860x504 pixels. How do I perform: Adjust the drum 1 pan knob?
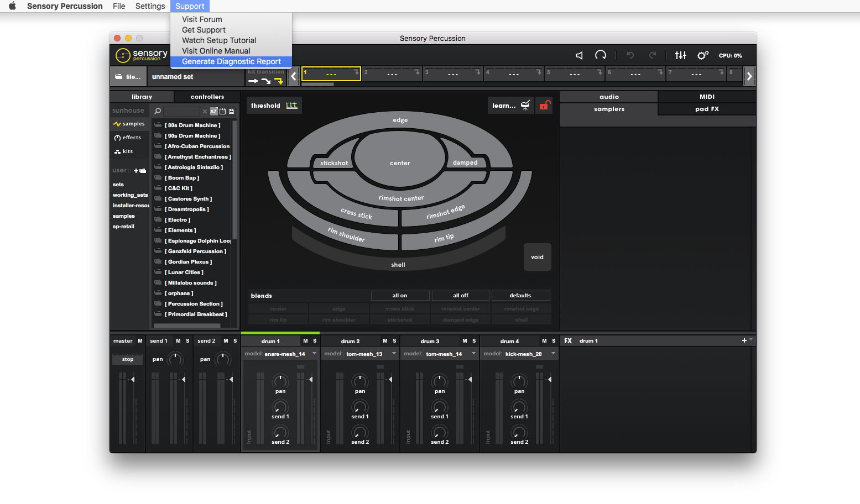[280, 381]
